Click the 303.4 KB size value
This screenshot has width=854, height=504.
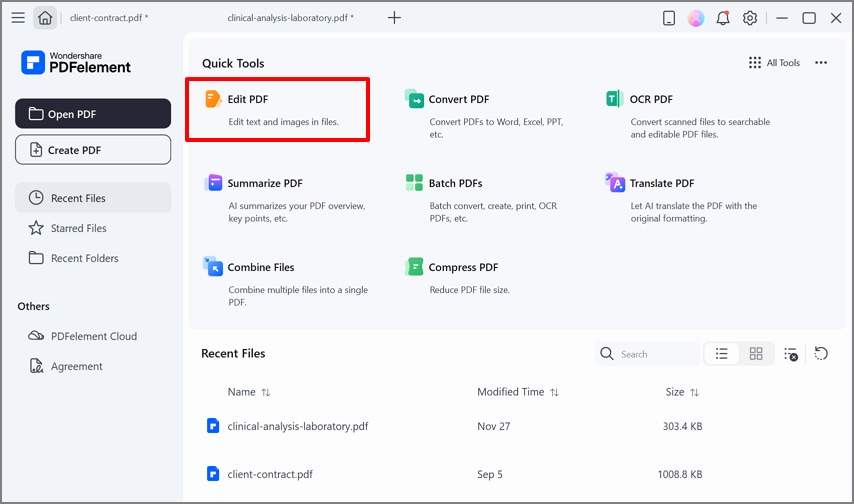pos(682,426)
